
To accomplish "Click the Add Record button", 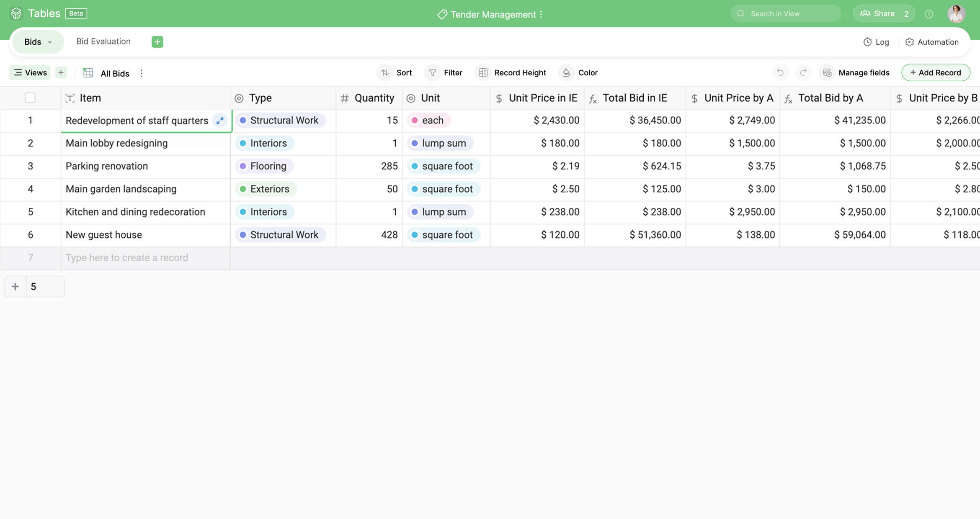I will point(936,73).
